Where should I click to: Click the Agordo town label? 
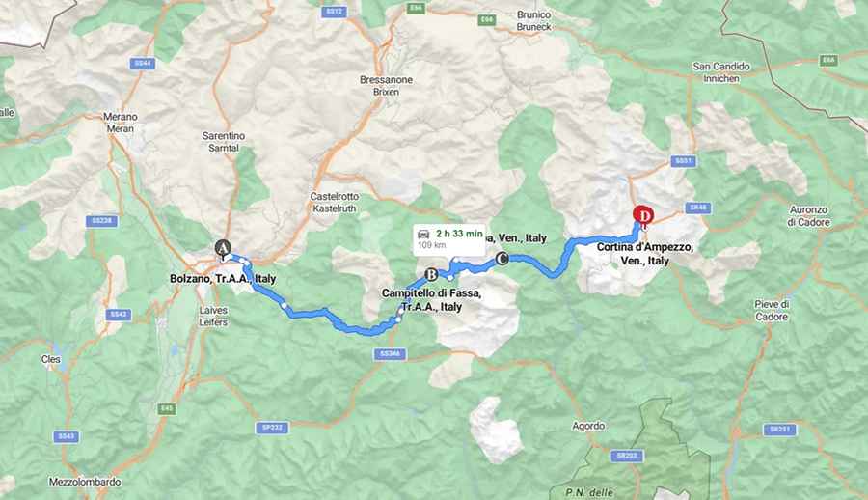[x=588, y=426]
